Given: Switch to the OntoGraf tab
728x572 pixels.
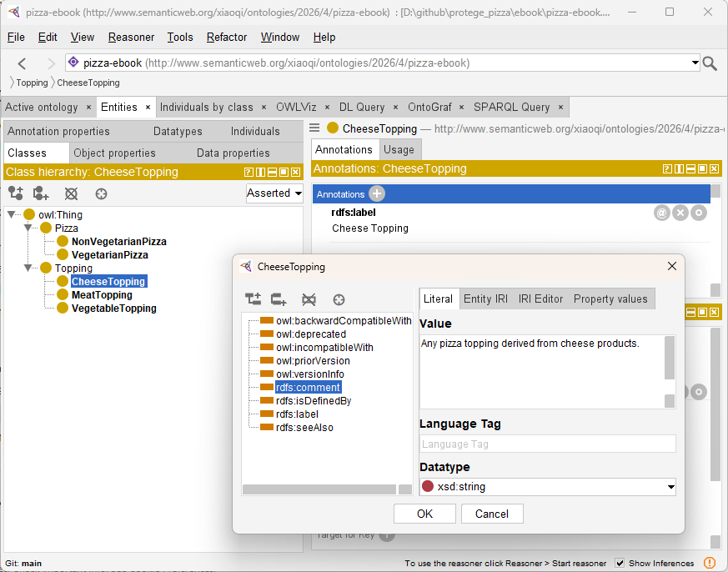Looking at the screenshot, I should click(x=429, y=108).
